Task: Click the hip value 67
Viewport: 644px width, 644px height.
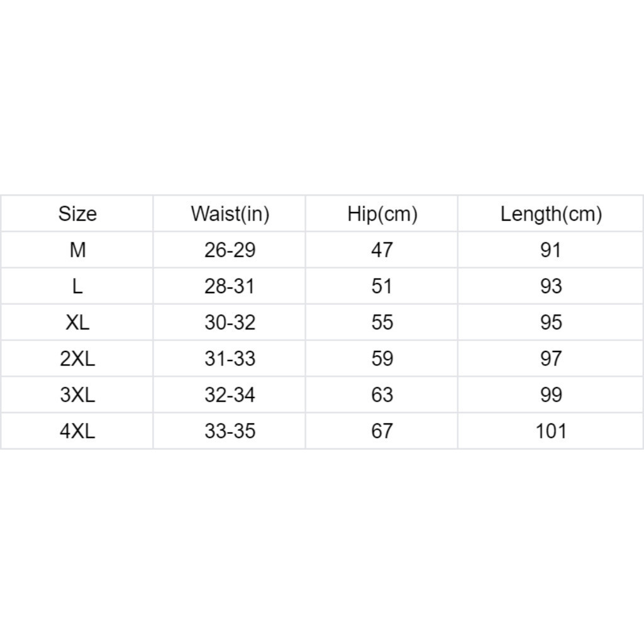Action: coord(382,431)
